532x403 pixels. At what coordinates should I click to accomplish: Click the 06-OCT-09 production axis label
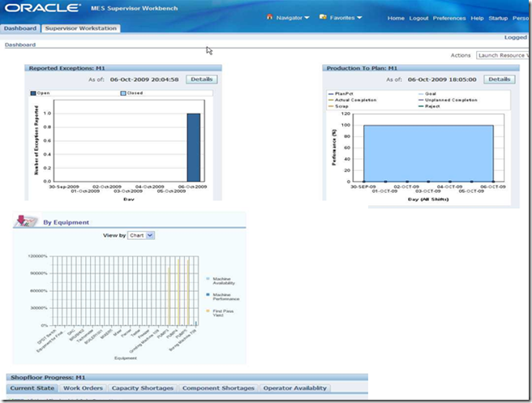pos(492,186)
